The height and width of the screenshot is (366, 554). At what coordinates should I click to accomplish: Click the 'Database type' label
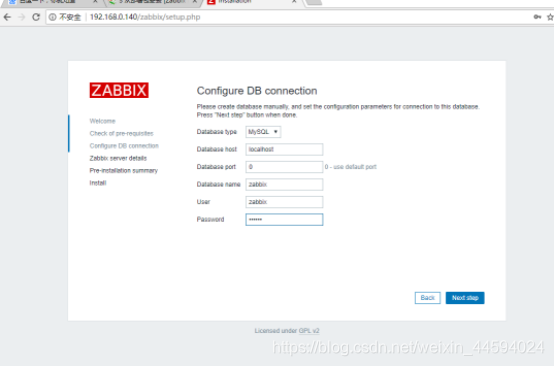[x=217, y=132]
